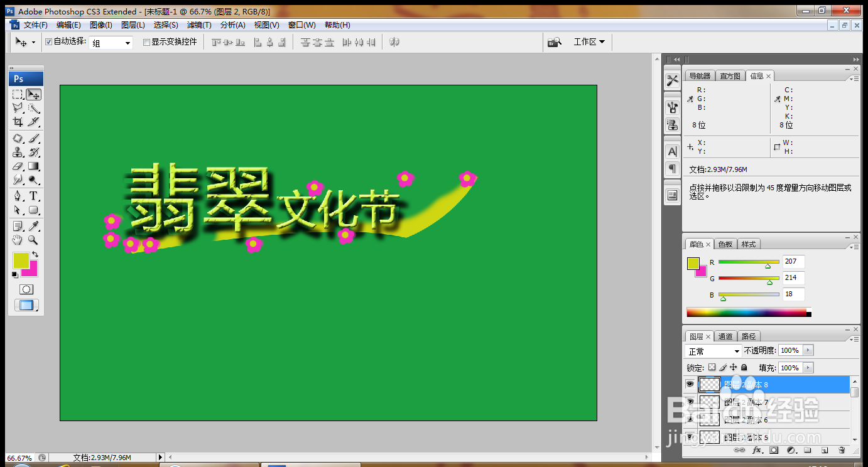Viewport: 868px width, 467px height.
Task: Open 填充 fill slider arrow
Action: coord(808,368)
